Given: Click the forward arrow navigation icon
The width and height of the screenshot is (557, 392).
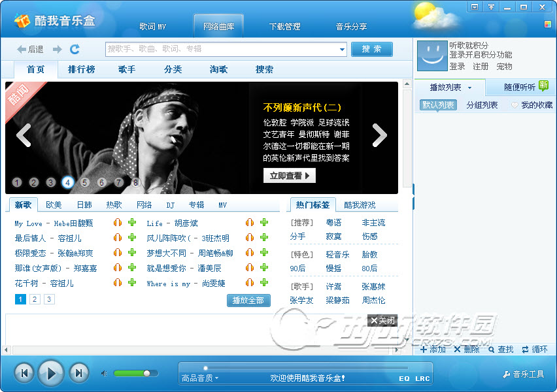Looking at the screenshot, I should coord(57,50).
